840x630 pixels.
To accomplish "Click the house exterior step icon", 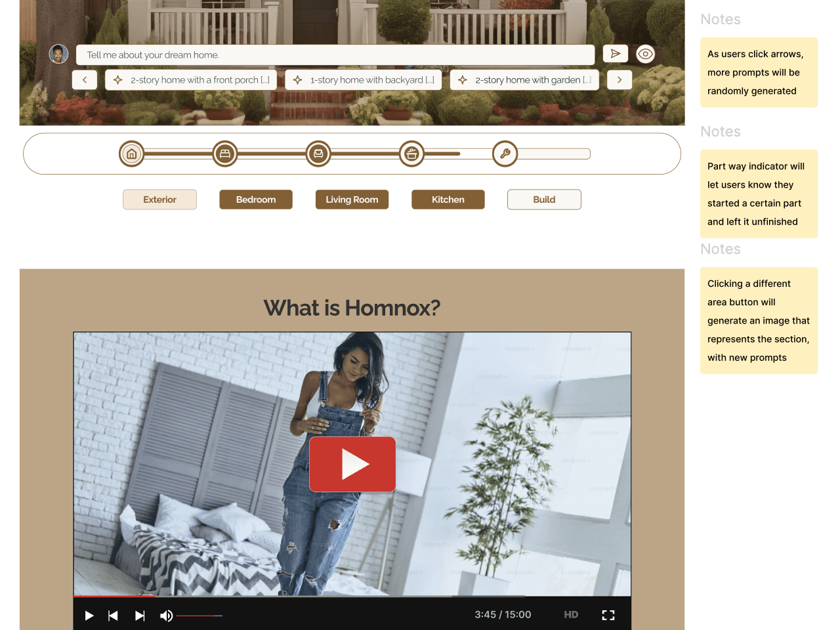I will [x=131, y=154].
